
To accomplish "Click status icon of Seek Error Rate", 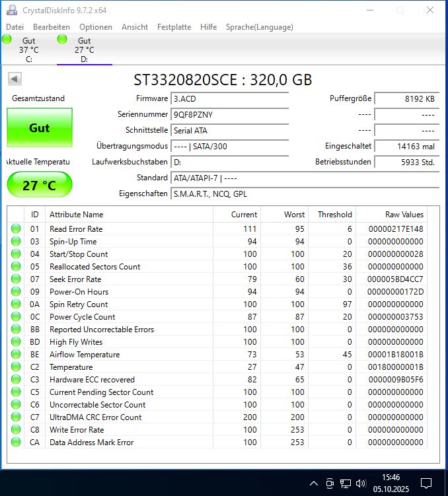I will [16, 279].
